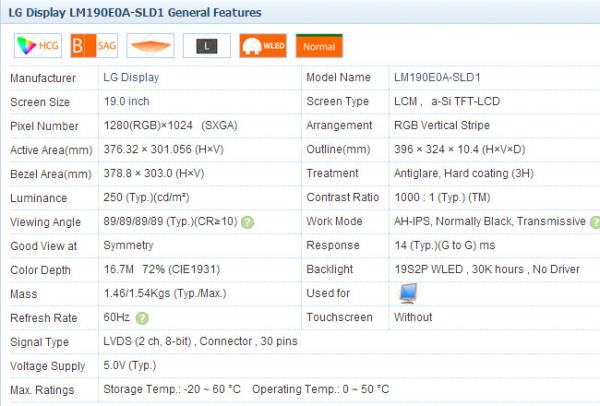Click the Color Depth row label
Image resolution: width=600 pixels, height=406 pixels.
40,270
